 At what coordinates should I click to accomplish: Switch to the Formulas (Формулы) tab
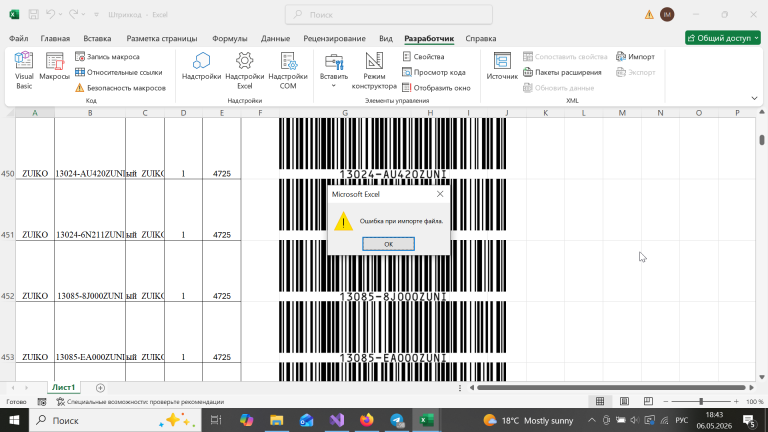point(230,38)
